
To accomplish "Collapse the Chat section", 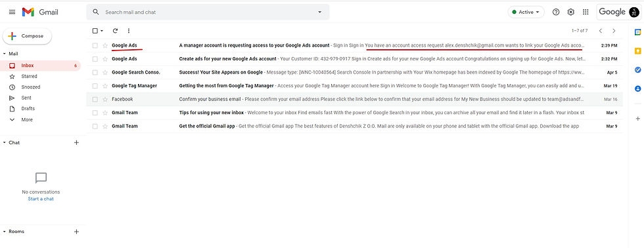I will pos(4,142).
